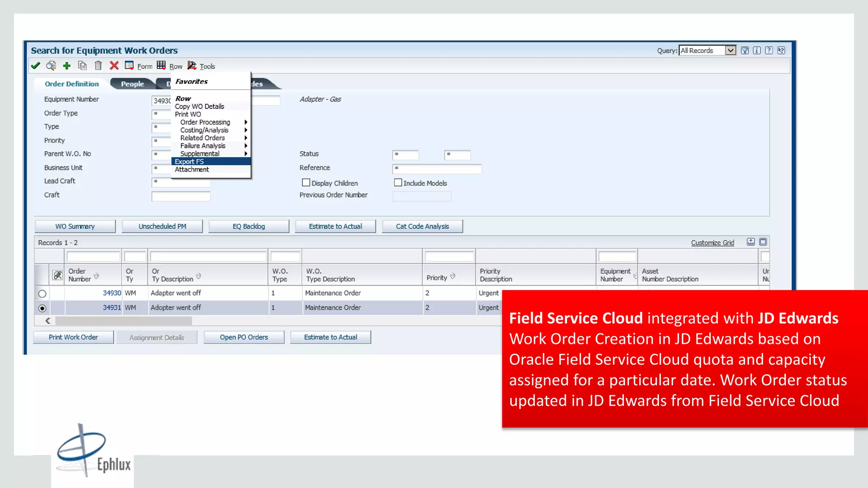868x488 pixels.
Task: Open the Form exit menu icon
Action: [x=129, y=65]
